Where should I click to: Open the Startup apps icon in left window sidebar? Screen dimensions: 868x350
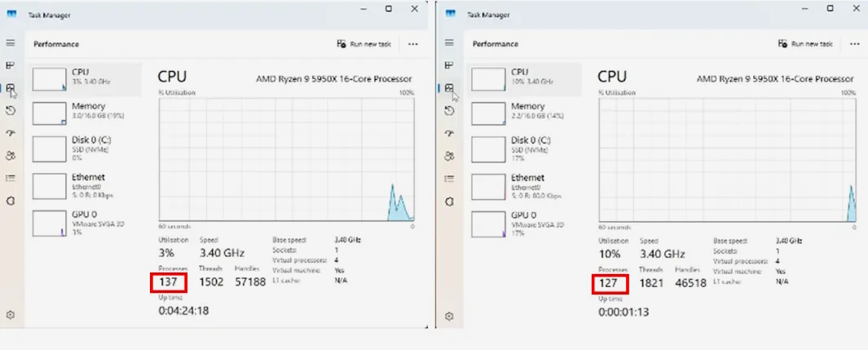pyautogui.click(x=11, y=133)
